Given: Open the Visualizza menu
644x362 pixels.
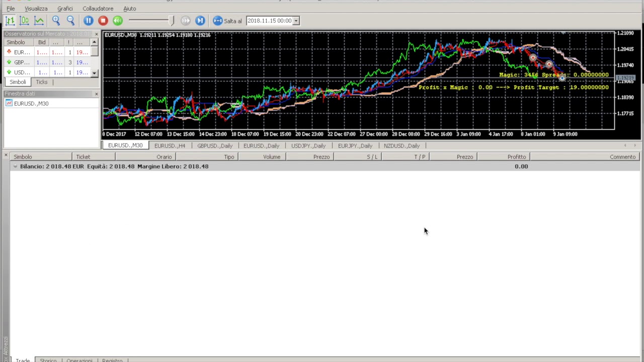Looking at the screenshot, I should click(36, 9).
